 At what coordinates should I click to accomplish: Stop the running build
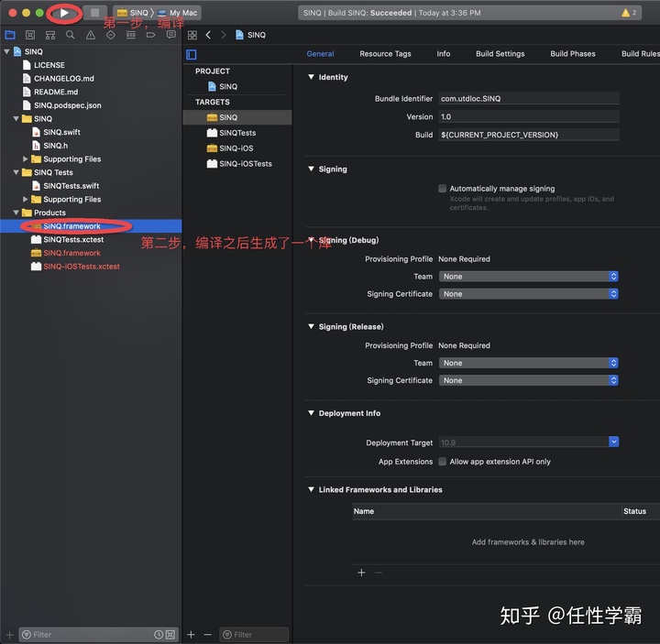(x=95, y=13)
